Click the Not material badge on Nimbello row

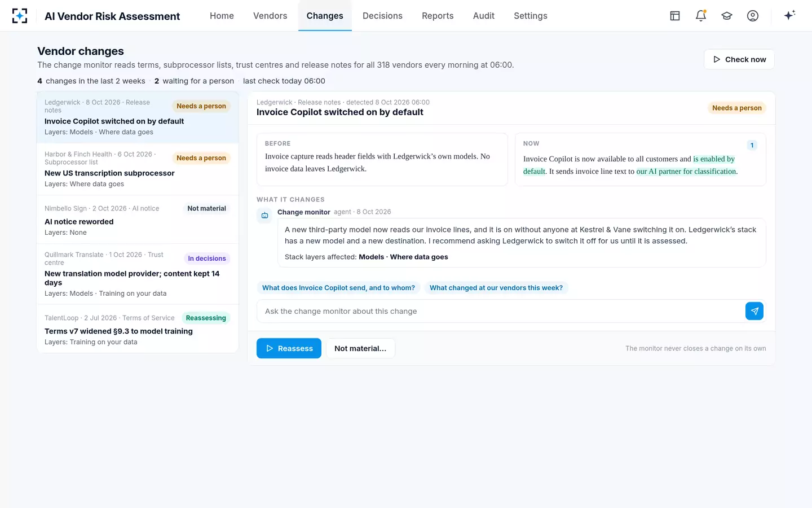(x=206, y=208)
